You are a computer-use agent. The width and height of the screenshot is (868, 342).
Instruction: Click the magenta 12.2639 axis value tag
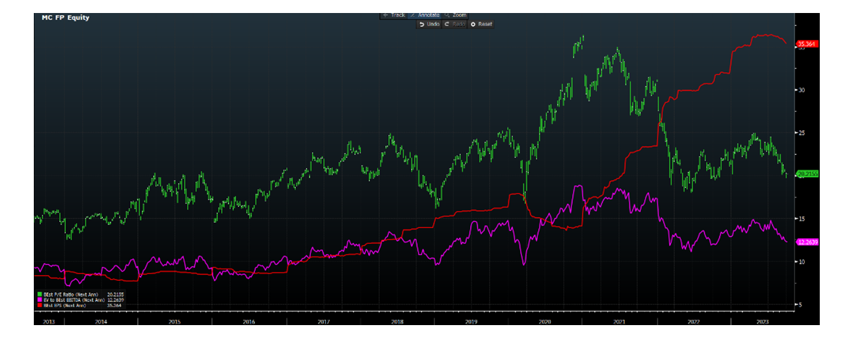click(x=806, y=241)
